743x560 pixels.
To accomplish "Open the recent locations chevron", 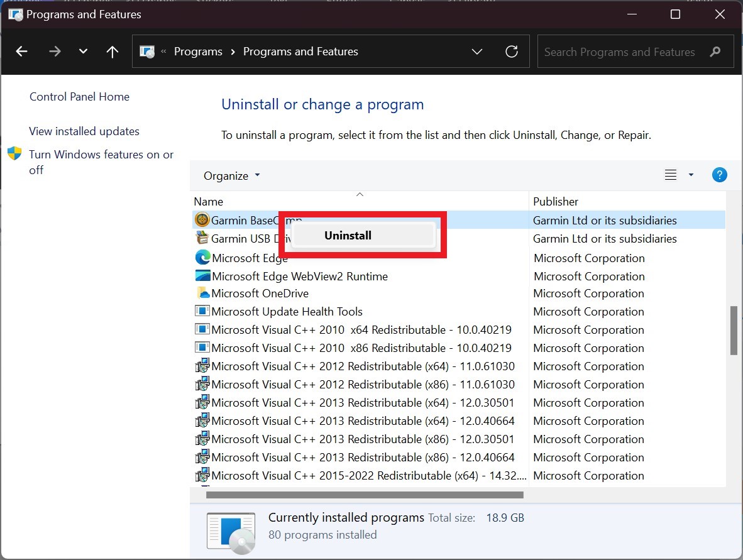I will [x=83, y=51].
